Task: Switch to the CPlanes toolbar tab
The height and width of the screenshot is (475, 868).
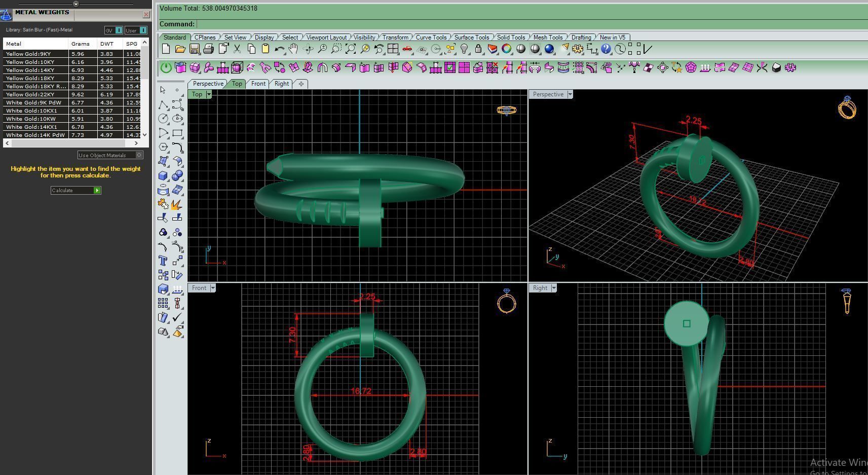Action: tap(205, 38)
